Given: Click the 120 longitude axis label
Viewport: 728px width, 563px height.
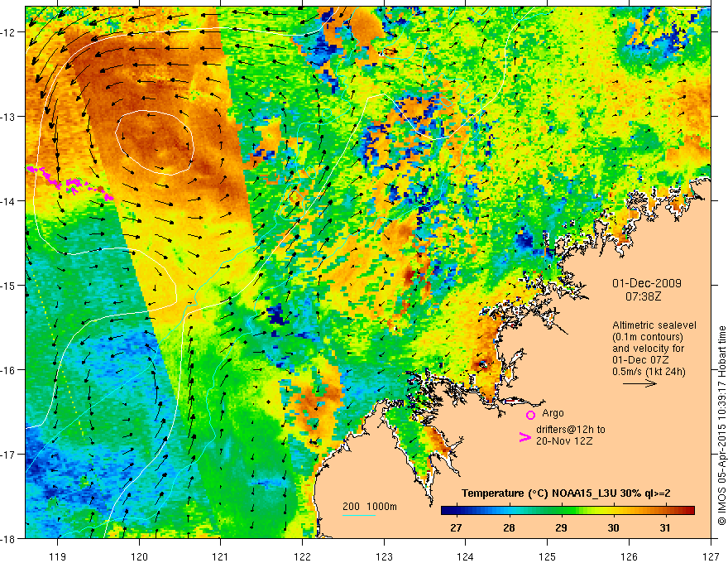Looking at the screenshot, I should coord(139,556).
